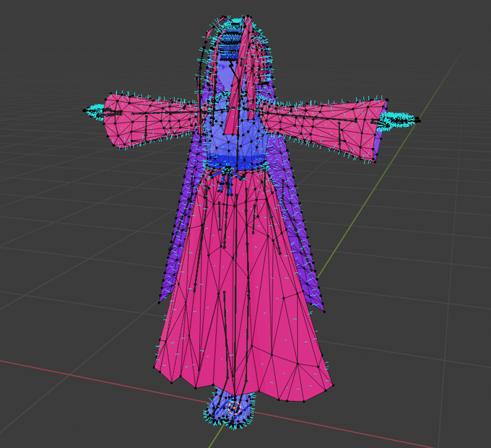The width and height of the screenshot is (491, 448).
Task: Click the 3D cursor at the character's feet
Action: point(234,408)
